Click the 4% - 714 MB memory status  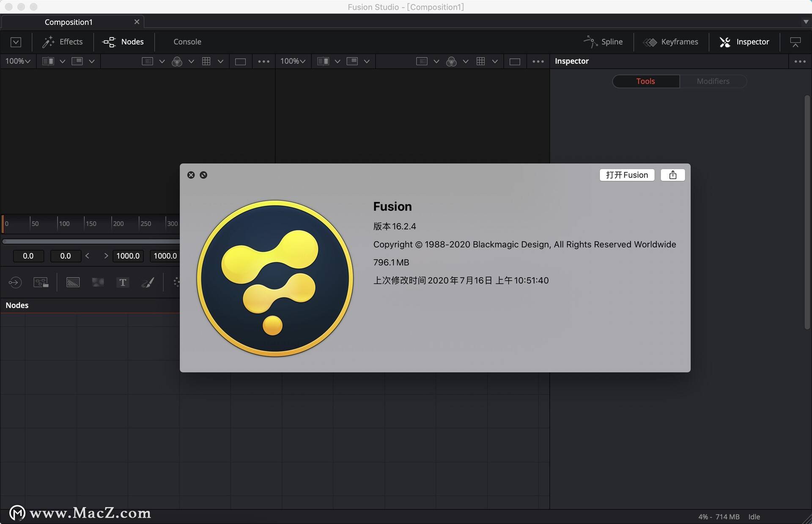719,517
